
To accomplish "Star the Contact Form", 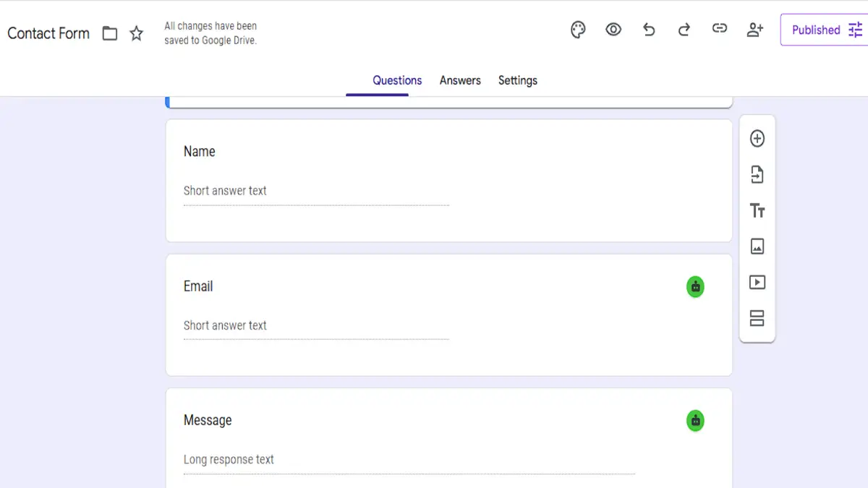I will point(136,33).
